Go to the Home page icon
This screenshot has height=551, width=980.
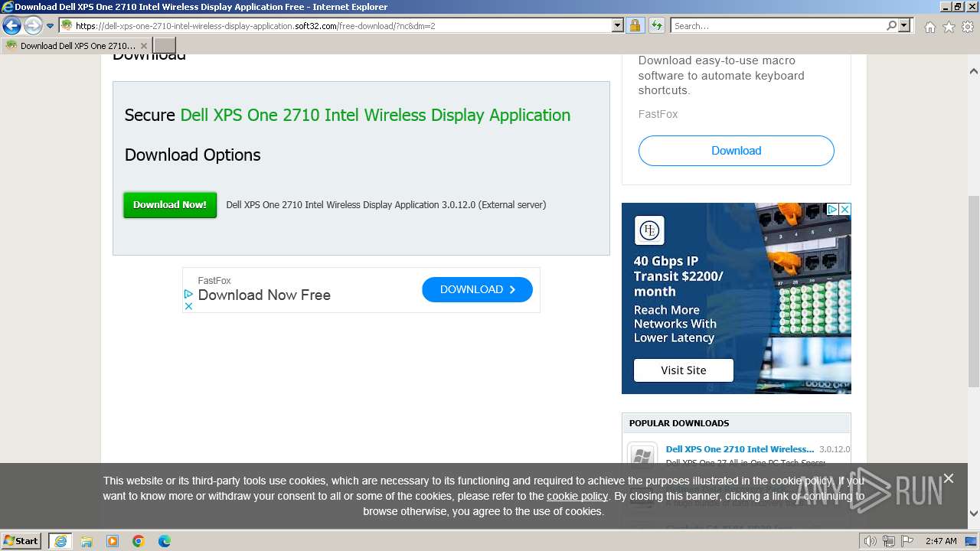click(x=929, y=27)
